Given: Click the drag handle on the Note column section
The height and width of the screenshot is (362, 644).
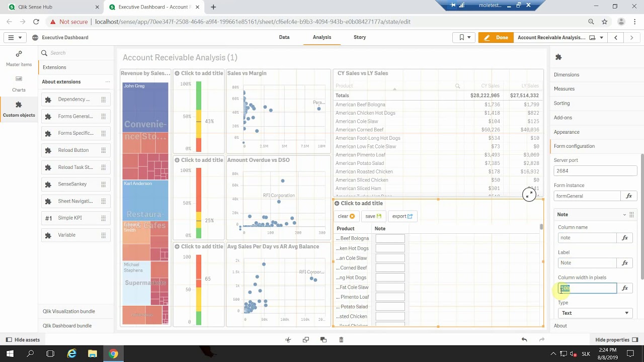Looking at the screenshot, I should (x=631, y=215).
